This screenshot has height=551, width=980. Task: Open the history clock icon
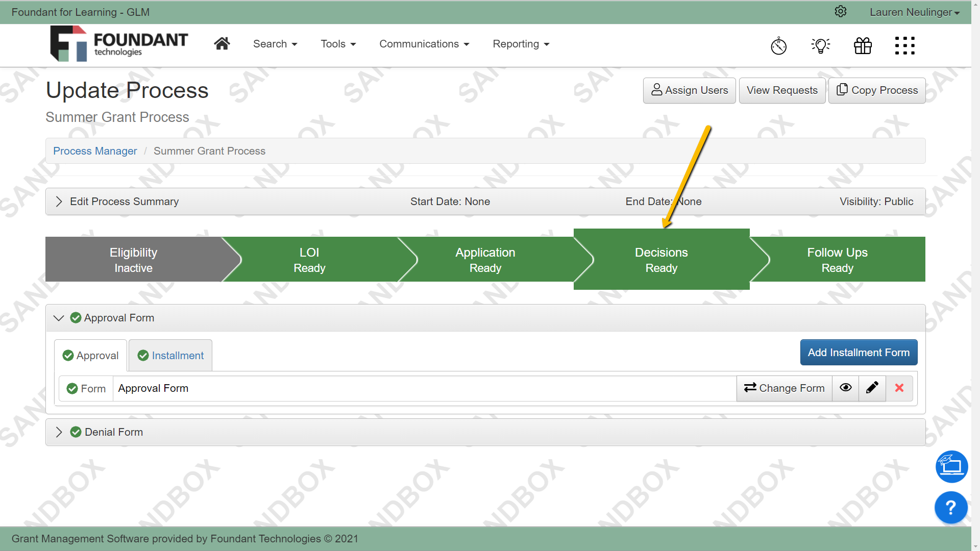tap(778, 45)
